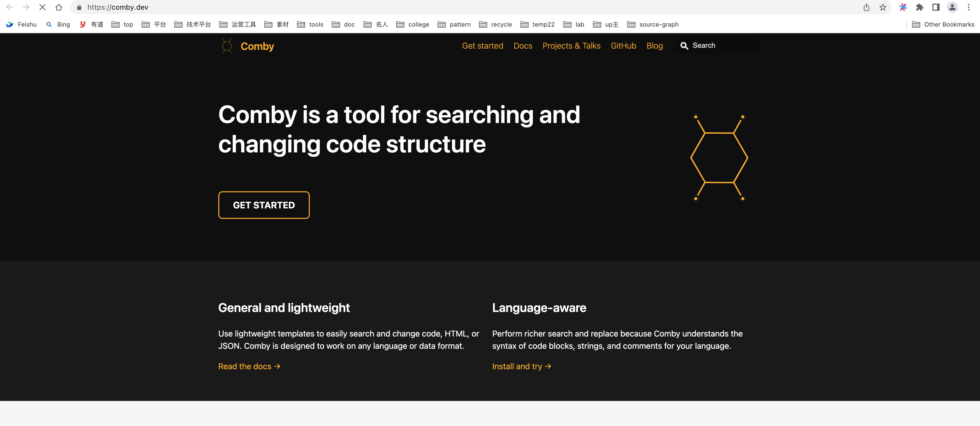Follow the Install and try link
The width and height of the screenshot is (980, 426).
pyautogui.click(x=522, y=366)
